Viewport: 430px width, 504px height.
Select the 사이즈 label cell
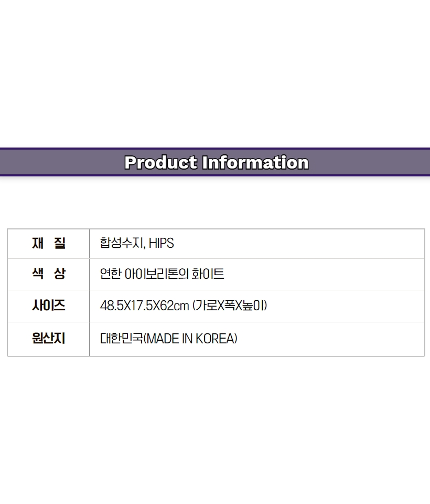(x=48, y=306)
